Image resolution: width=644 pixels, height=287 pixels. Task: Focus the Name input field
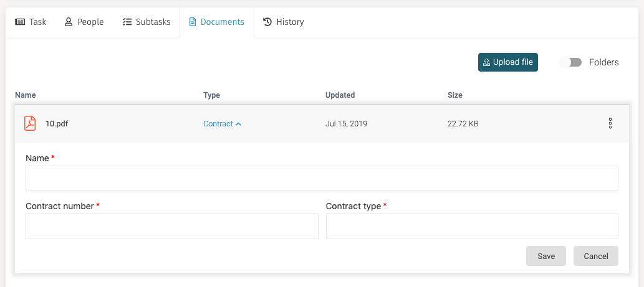(322, 178)
